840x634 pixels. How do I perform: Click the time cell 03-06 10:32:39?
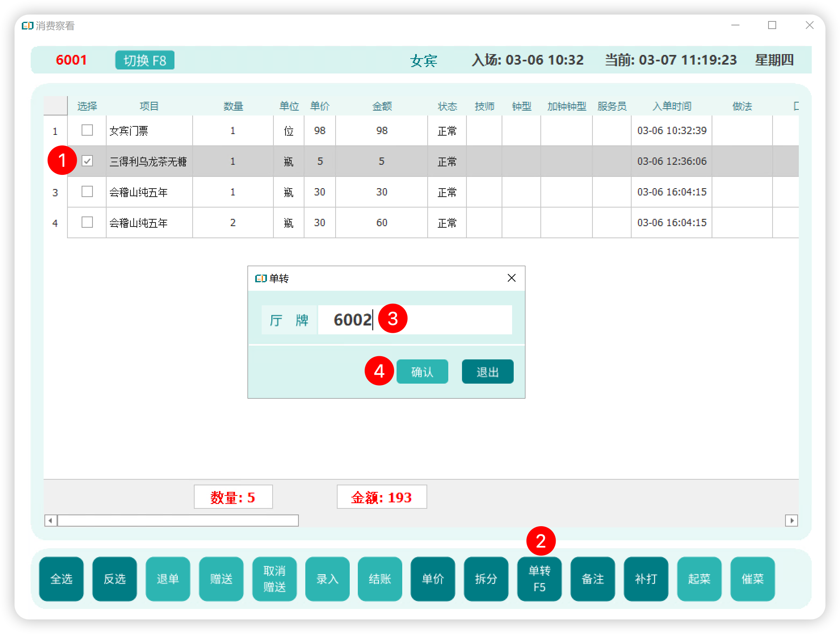click(672, 130)
